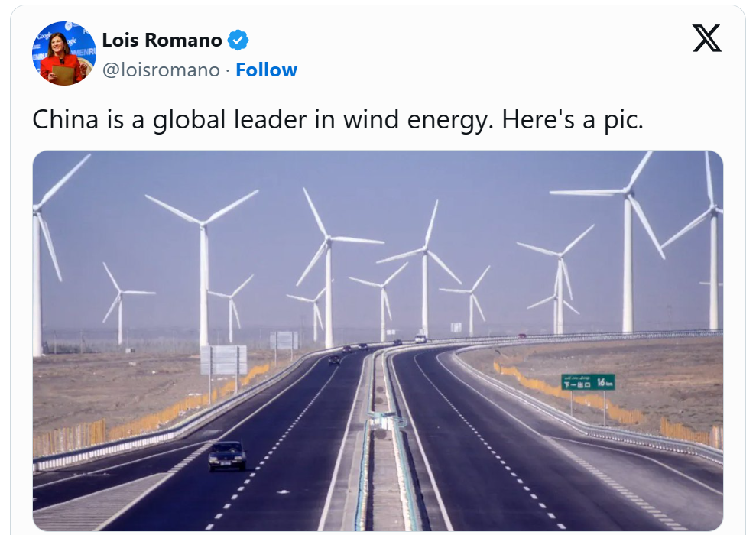
Task: Open the @loisromano handle
Action: 161,70
